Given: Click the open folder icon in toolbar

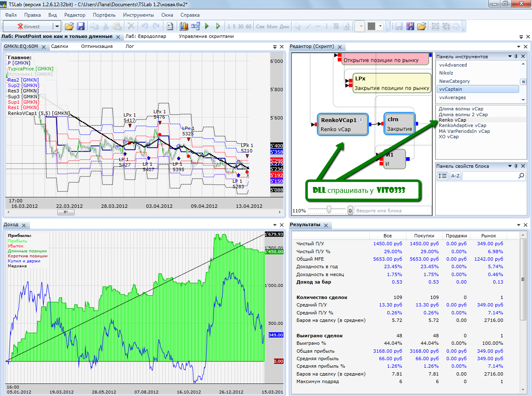Looking at the screenshot, I should pyautogui.click(x=69, y=26).
